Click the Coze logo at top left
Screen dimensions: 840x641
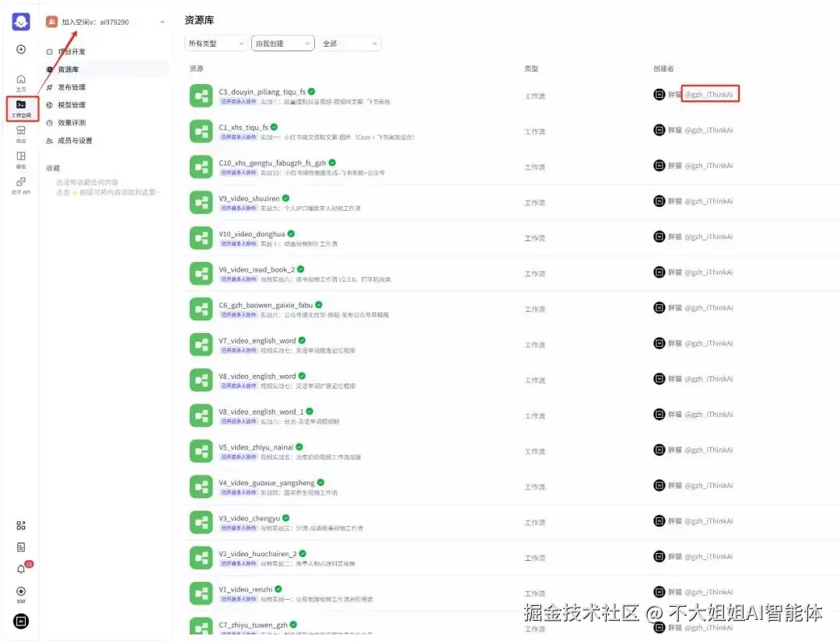point(20,20)
